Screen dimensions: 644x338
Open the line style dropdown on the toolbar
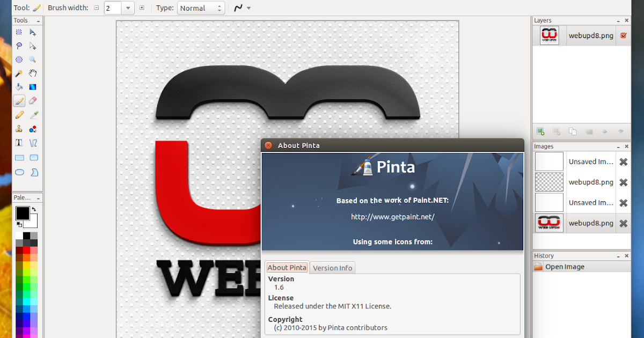248,8
